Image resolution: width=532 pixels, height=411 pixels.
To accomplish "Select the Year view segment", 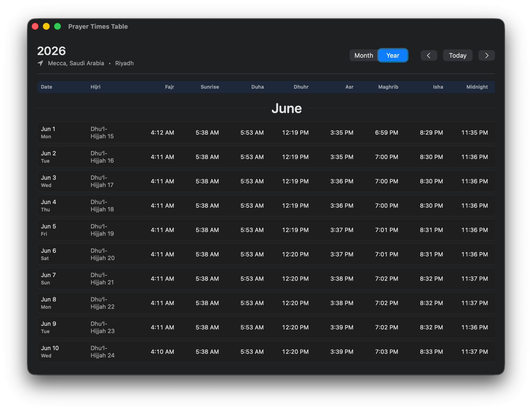I will point(393,56).
